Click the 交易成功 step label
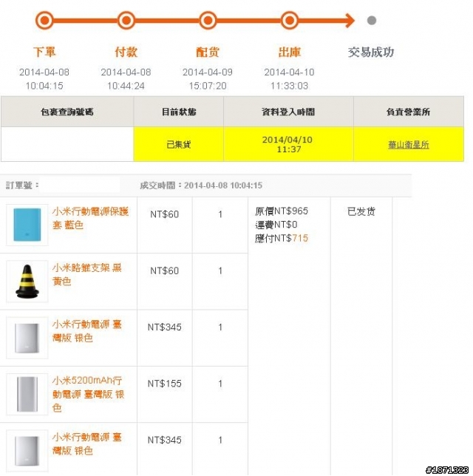This screenshot has height=476, width=473. click(x=371, y=52)
